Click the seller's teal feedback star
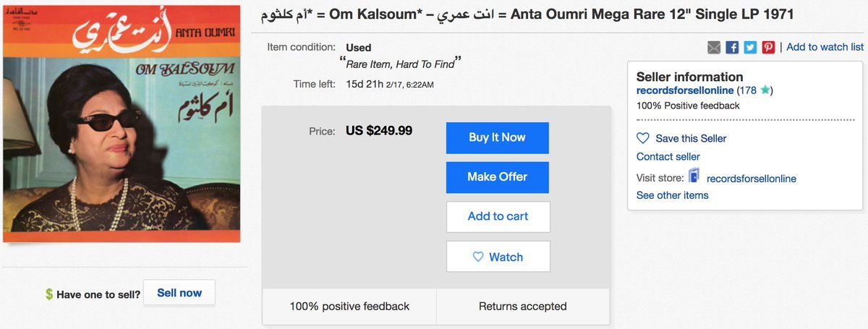This screenshot has height=329, width=868. [765, 90]
